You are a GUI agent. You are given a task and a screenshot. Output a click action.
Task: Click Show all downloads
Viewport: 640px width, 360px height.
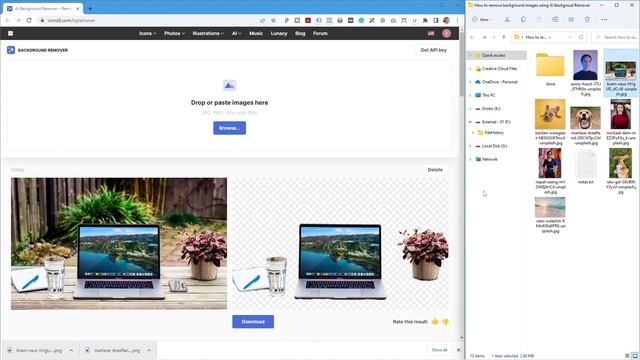tap(440, 350)
